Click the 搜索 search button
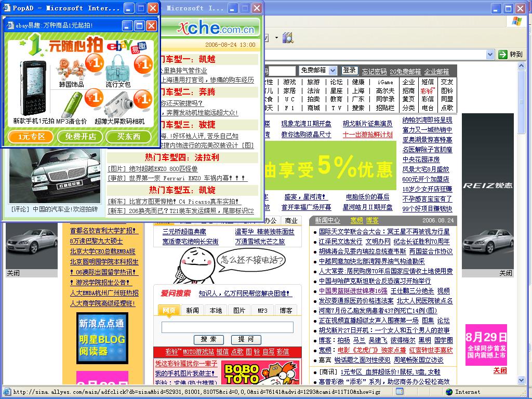Image resolution: width=532 pixels, height=399 pixels. point(209,339)
